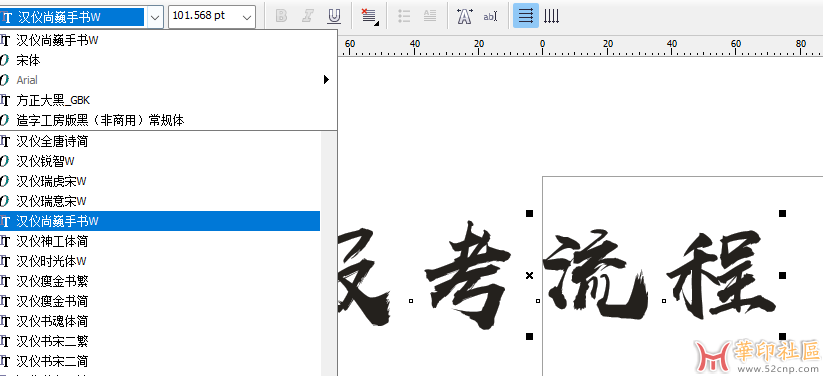Select font 汉仪全唐诗简

tap(160, 141)
